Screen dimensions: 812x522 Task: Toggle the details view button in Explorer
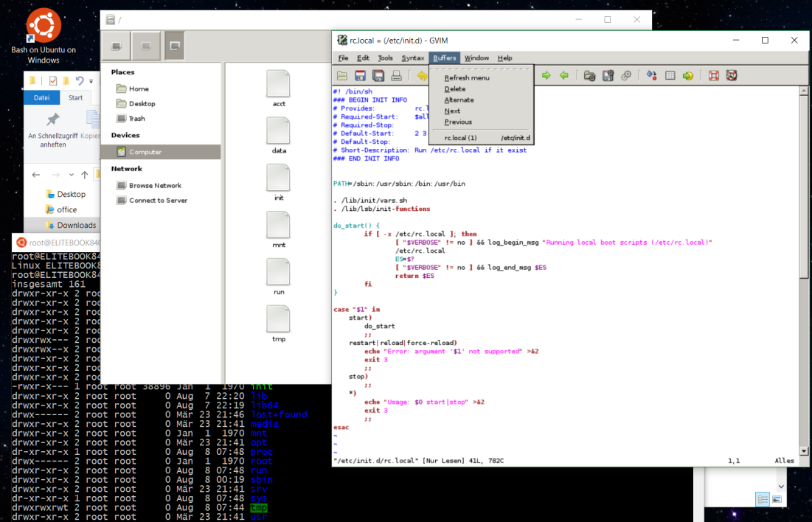762,500
